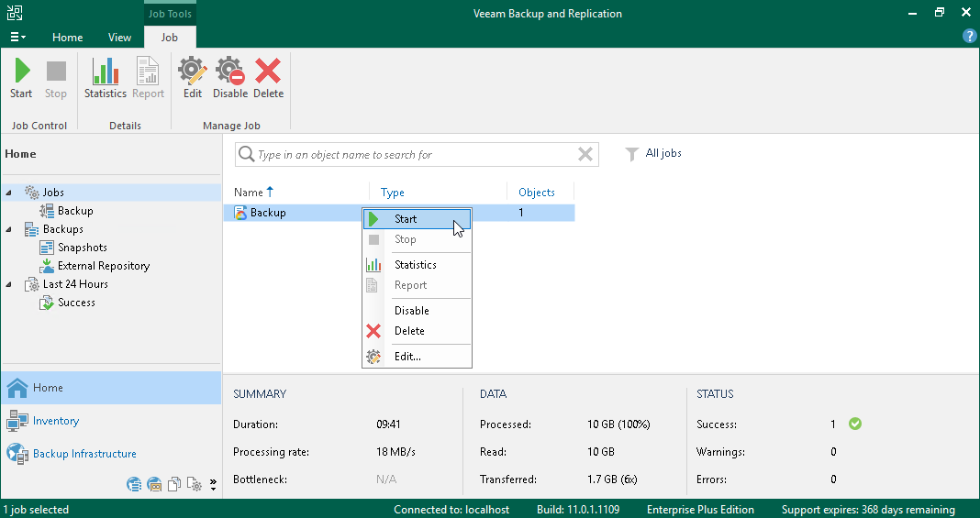Image resolution: width=980 pixels, height=518 pixels.
Task: Open Success under Last 24 Hours
Action: [x=76, y=302]
